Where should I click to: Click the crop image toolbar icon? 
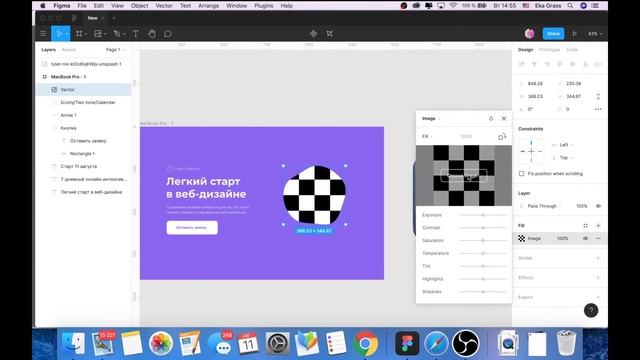coord(329,34)
